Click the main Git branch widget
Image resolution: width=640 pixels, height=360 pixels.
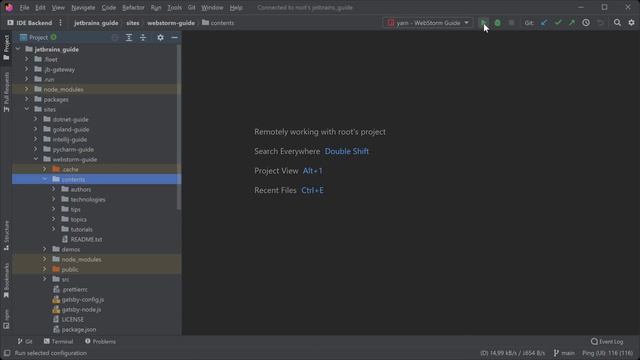564,353
